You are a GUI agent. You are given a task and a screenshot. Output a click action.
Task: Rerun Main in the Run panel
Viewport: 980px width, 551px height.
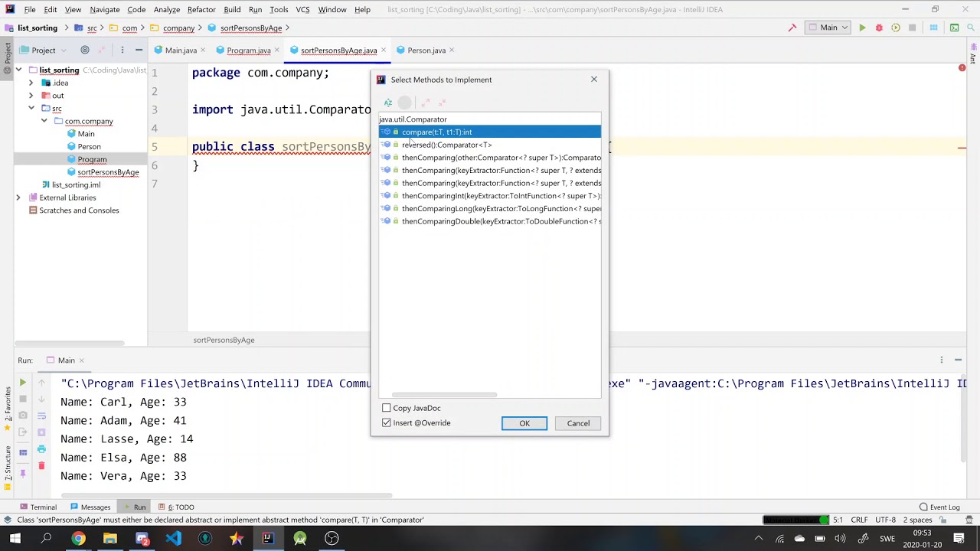(x=23, y=382)
